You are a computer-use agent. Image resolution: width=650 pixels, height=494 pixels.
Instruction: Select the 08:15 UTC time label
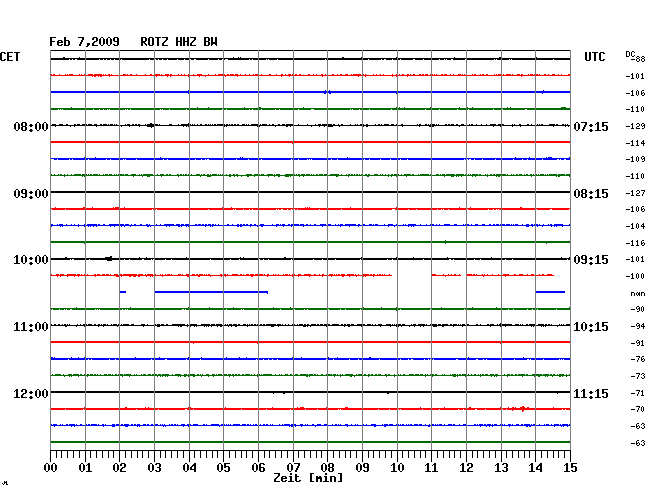point(591,194)
